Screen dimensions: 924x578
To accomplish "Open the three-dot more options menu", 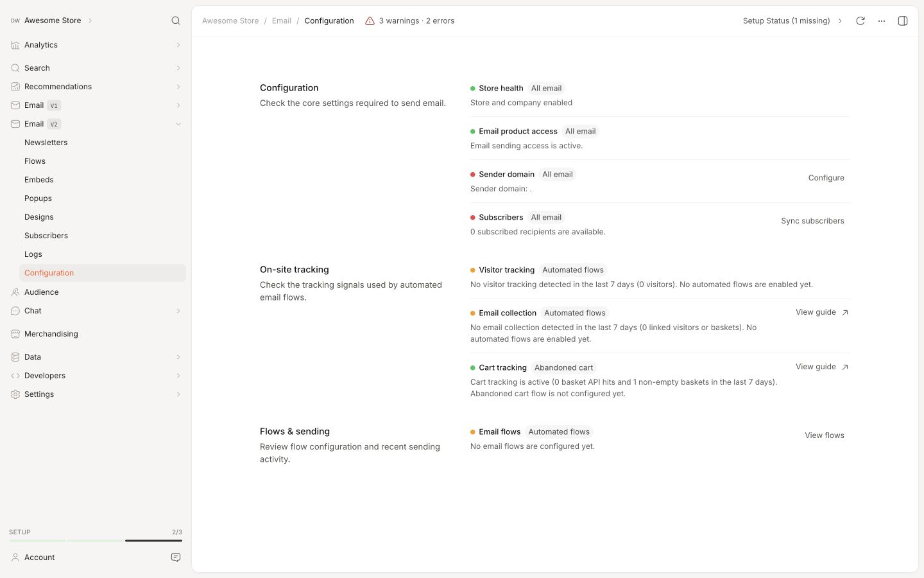I will coord(882,21).
